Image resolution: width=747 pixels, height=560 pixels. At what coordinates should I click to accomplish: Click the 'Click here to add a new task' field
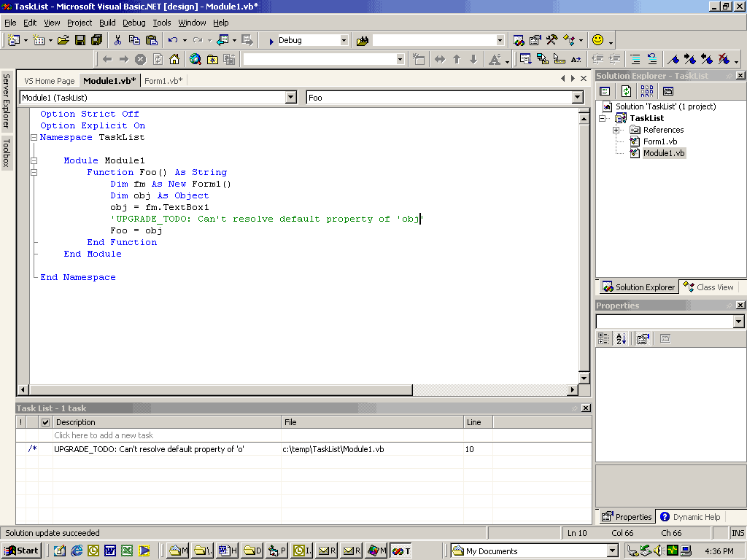[104, 435]
